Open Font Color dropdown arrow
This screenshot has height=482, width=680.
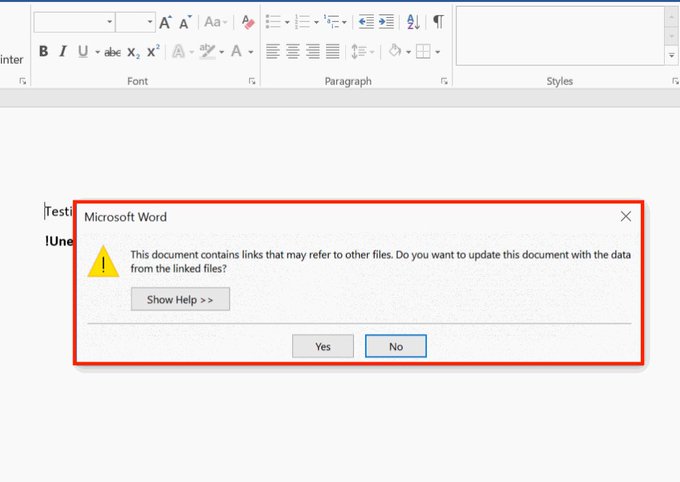pos(251,52)
